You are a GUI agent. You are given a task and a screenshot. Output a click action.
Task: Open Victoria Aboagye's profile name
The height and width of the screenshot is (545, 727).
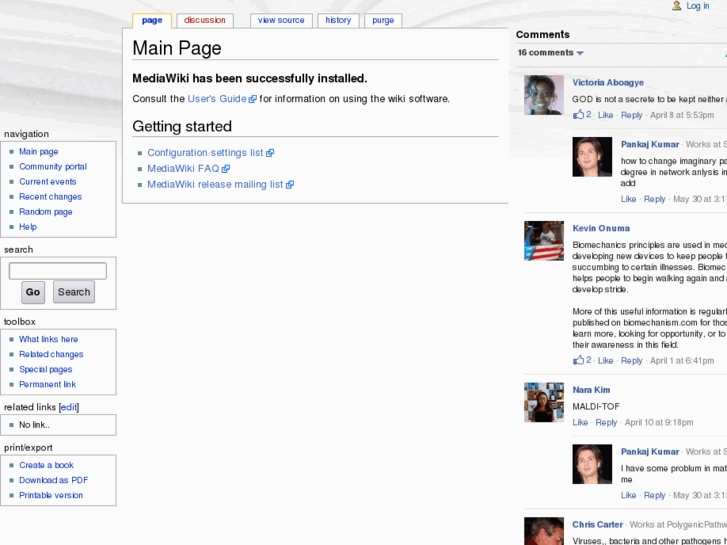[608, 83]
